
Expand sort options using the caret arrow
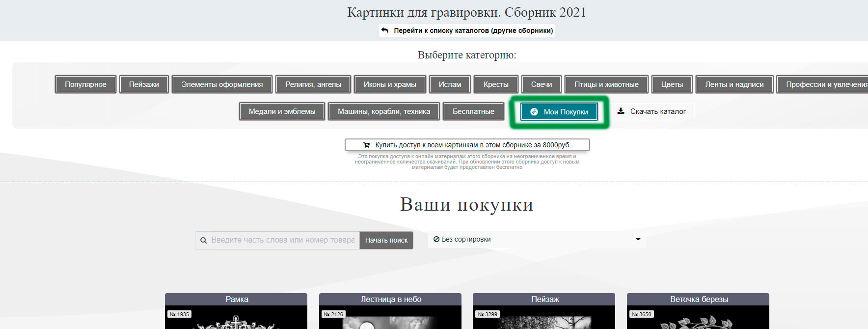pos(638,240)
